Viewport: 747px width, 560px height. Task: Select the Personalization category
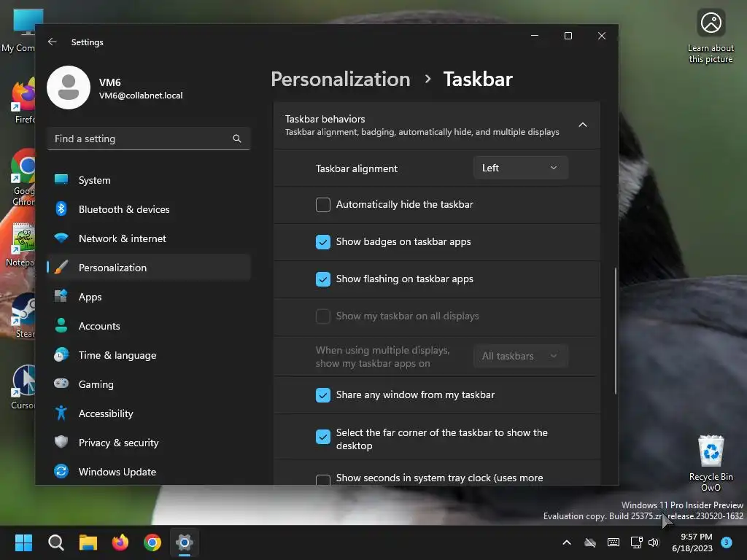pyautogui.click(x=149, y=268)
